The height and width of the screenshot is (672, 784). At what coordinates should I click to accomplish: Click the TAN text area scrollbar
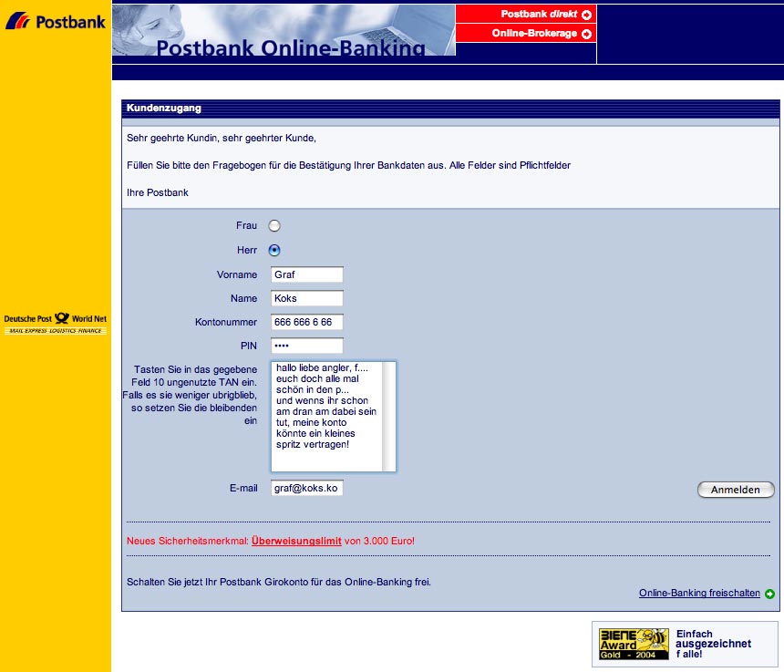point(389,417)
